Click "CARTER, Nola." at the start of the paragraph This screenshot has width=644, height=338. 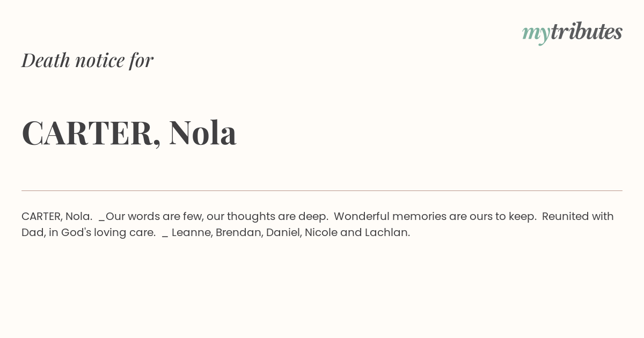(x=57, y=216)
